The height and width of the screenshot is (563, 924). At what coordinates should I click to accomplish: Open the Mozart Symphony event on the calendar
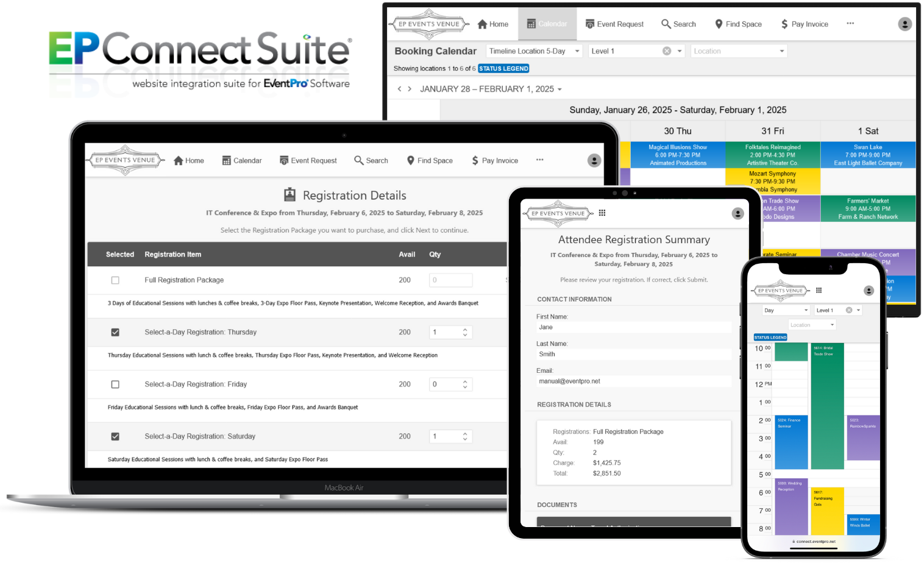773,182
